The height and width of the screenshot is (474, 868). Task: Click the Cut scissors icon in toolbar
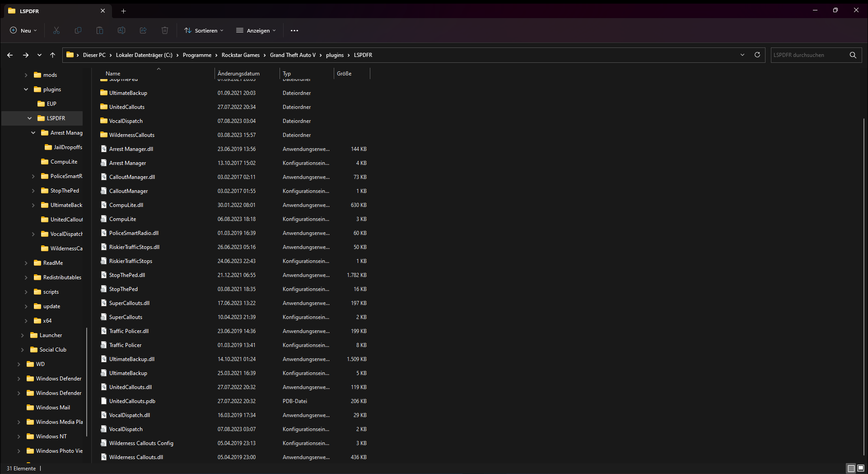click(56, 30)
